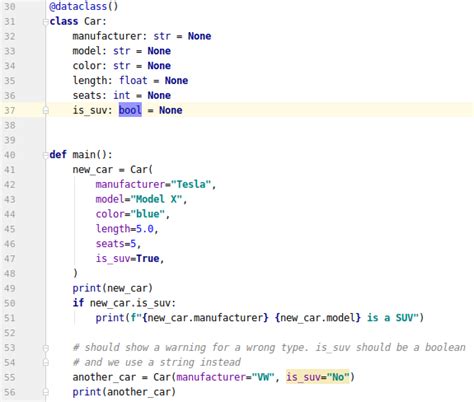474x402 pixels.
Task: Click line number 55 in the gutter
Action: 10,377
